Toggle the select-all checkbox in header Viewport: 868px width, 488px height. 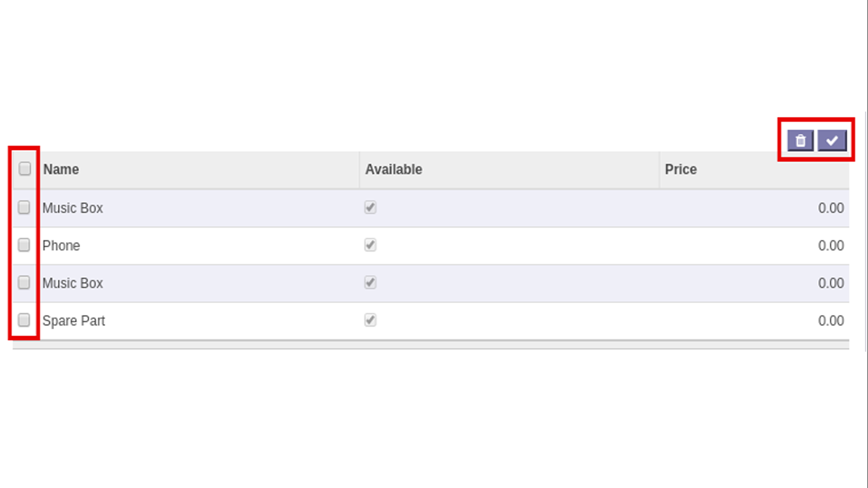click(x=25, y=168)
